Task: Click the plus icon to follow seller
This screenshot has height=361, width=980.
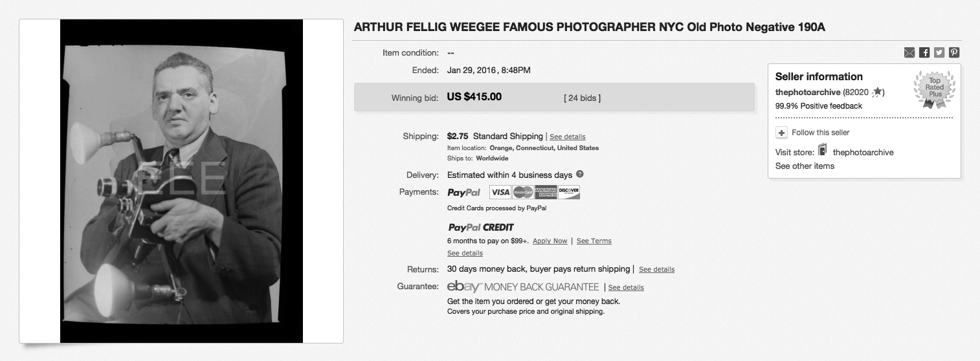Action: (x=782, y=133)
